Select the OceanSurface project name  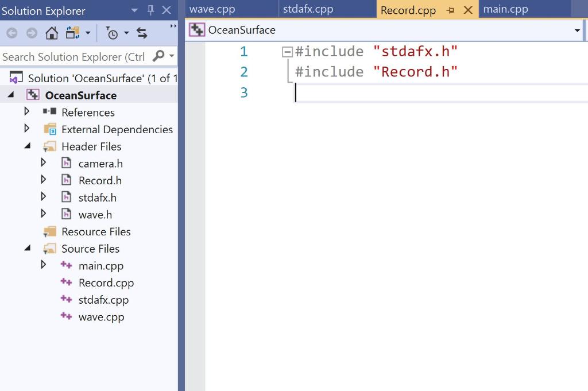click(81, 95)
